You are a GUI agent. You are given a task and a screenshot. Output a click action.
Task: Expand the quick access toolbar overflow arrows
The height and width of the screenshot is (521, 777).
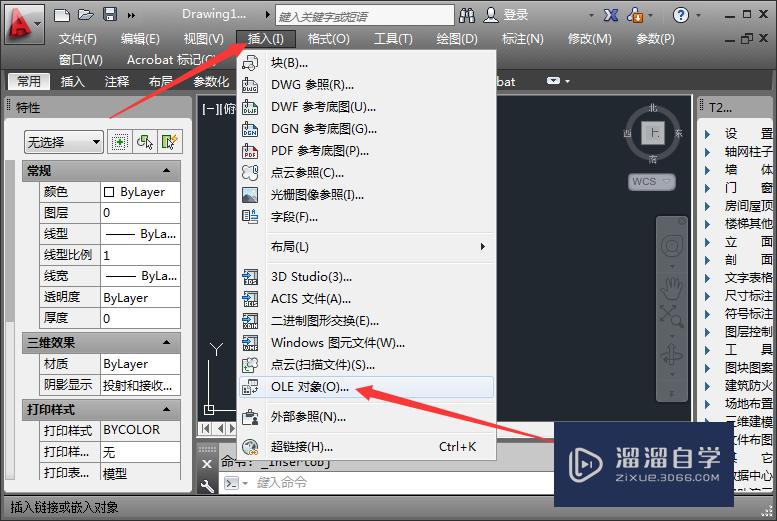(x=131, y=15)
